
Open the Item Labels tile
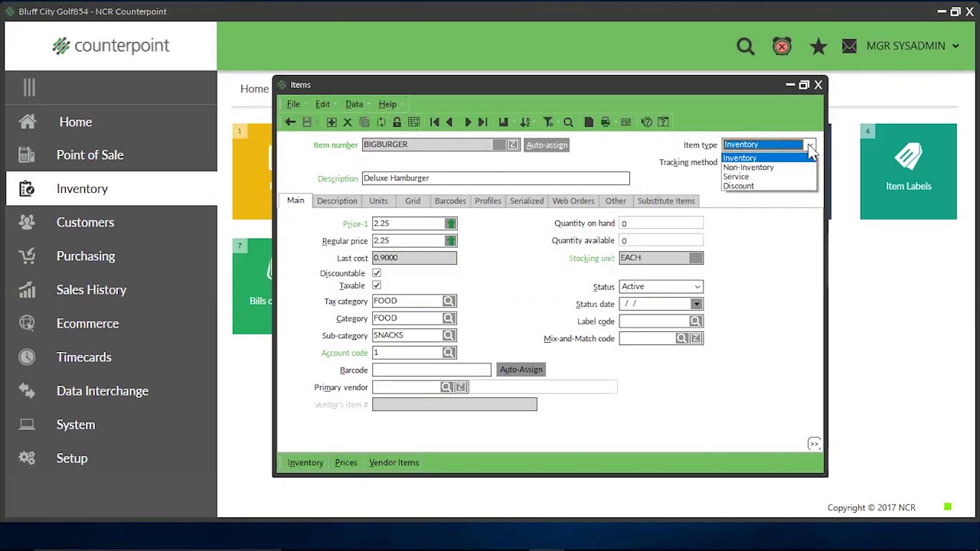[x=909, y=172]
